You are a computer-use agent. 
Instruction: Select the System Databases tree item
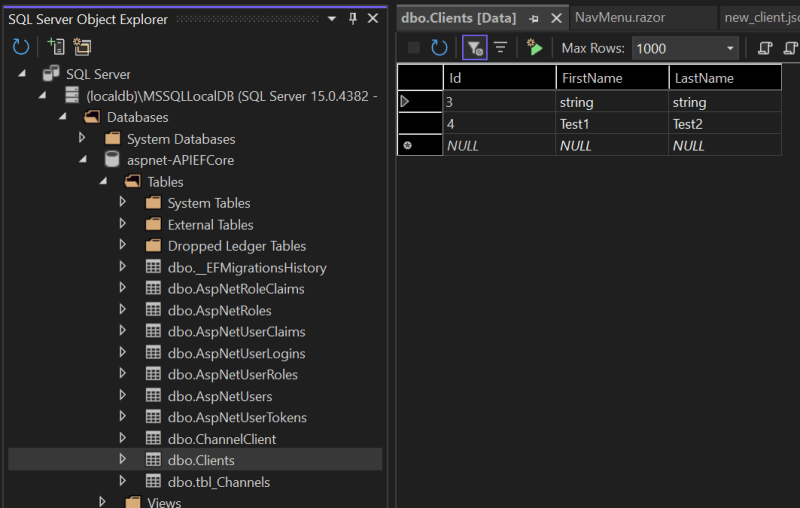point(181,139)
